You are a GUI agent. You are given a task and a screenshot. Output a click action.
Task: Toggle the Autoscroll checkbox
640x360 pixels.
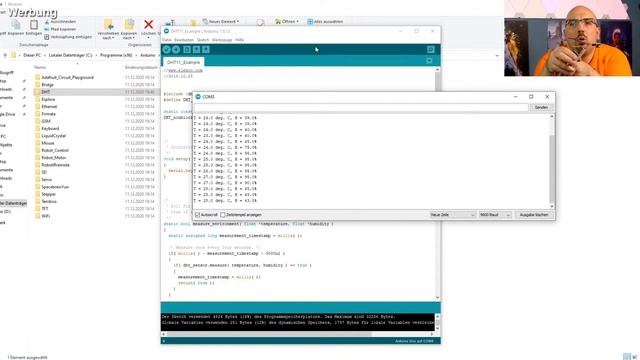coord(198,215)
